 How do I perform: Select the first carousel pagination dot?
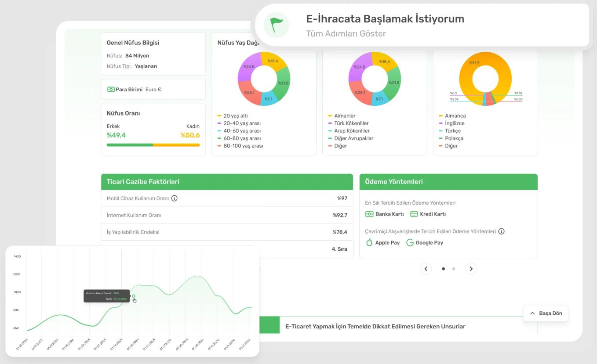tap(444, 269)
